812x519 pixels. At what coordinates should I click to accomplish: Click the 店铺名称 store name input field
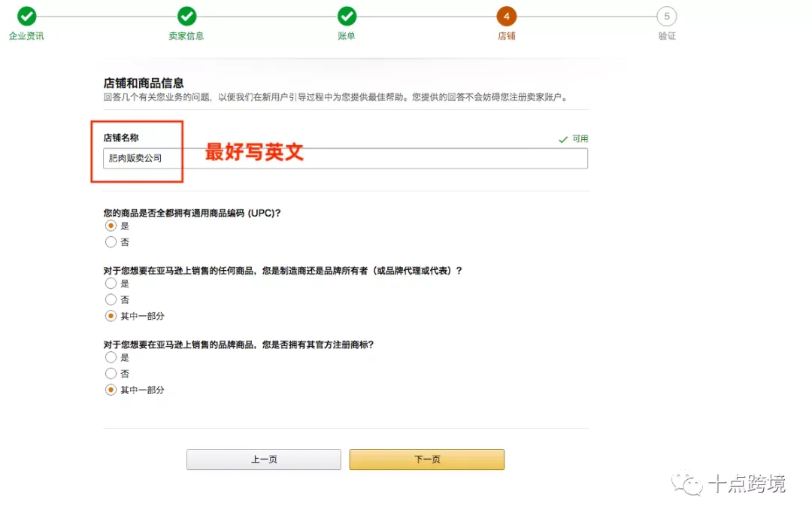point(345,158)
